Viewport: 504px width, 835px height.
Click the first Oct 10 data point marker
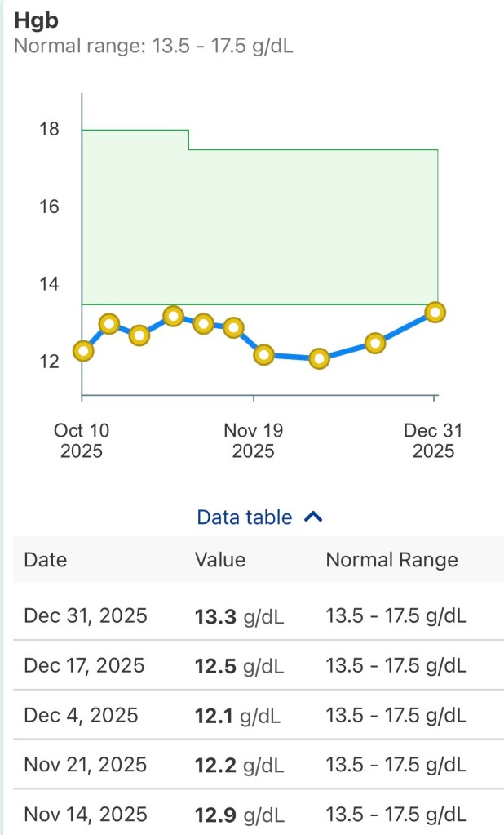(x=82, y=351)
